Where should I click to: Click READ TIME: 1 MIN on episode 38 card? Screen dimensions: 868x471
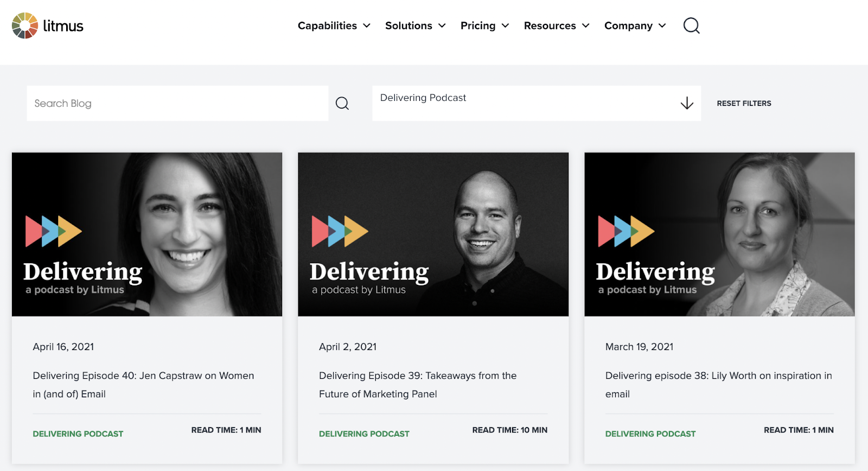point(799,430)
